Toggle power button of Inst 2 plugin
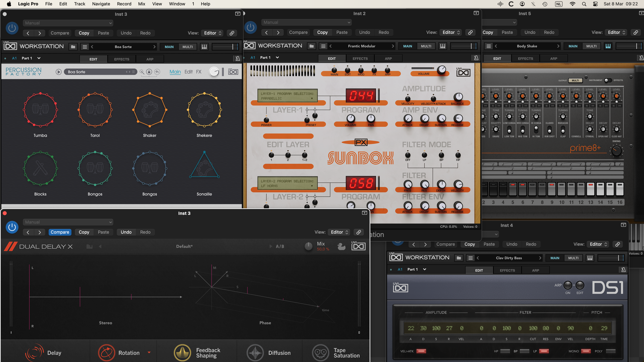Screen dimensions: 644x362 pyautogui.click(x=251, y=27)
